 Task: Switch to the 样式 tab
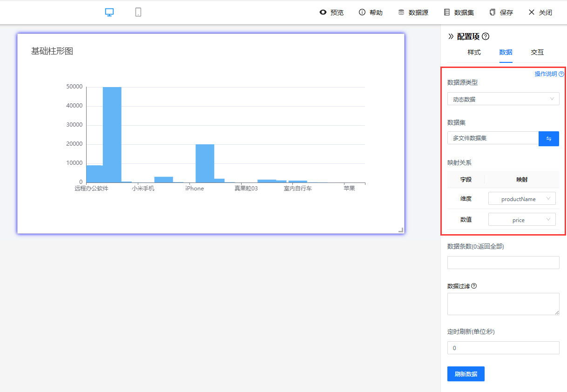[x=474, y=52]
